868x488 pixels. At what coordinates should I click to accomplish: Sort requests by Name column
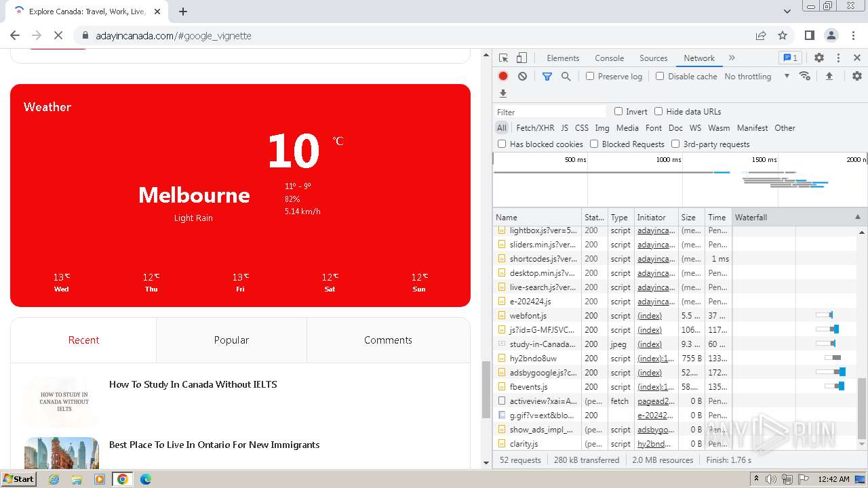click(537, 218)
